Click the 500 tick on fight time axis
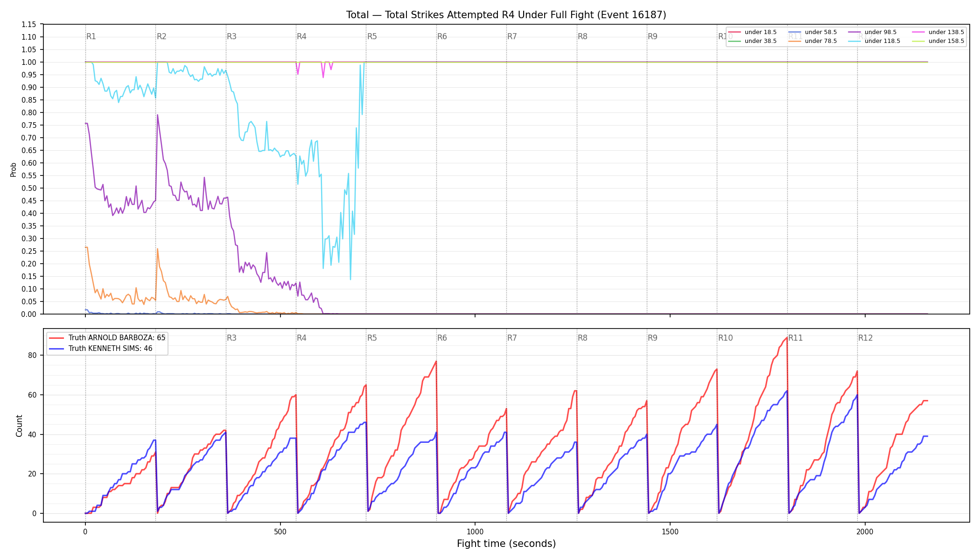This screenshot has height=560, width=980. 280,532
